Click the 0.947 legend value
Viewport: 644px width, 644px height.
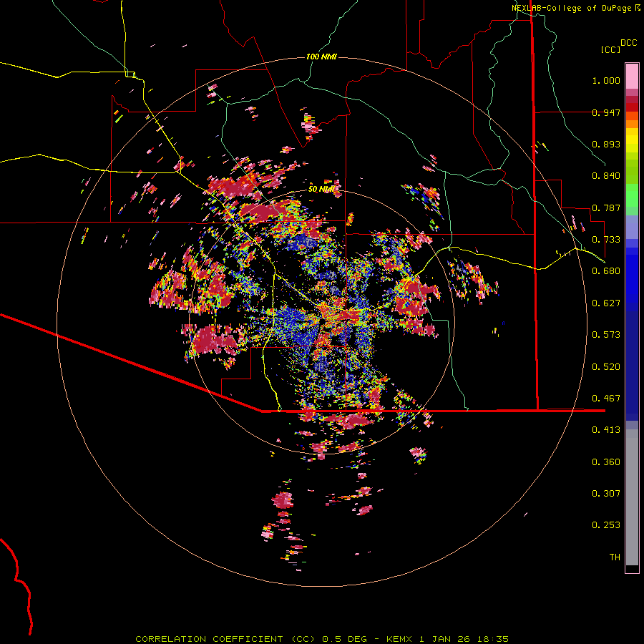(x=606, y=112)
